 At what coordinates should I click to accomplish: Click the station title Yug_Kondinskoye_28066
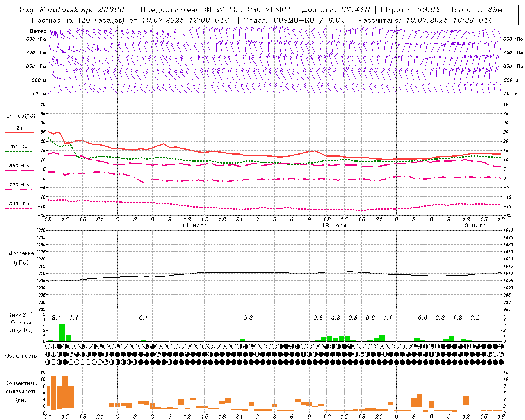pos(71,10)
